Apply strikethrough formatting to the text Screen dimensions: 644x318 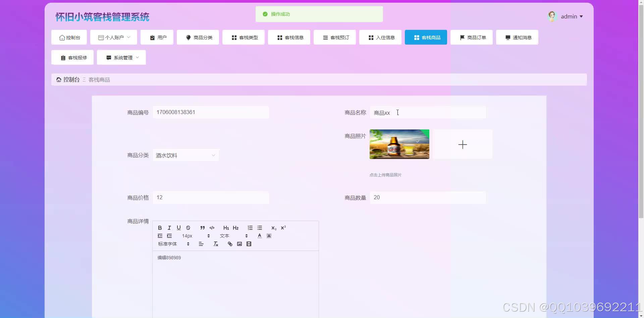click(188, 228)
